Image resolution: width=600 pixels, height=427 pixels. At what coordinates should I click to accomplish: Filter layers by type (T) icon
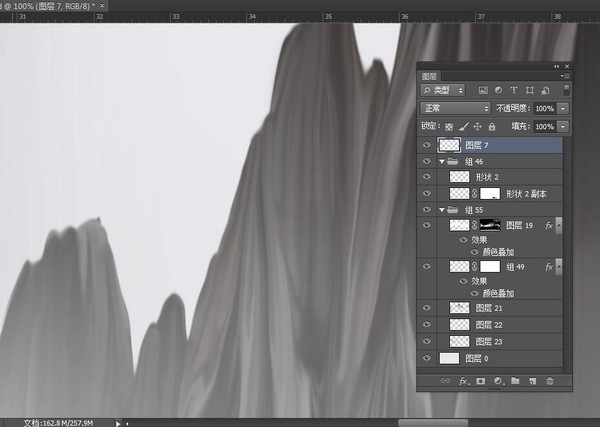pos(514,90)
